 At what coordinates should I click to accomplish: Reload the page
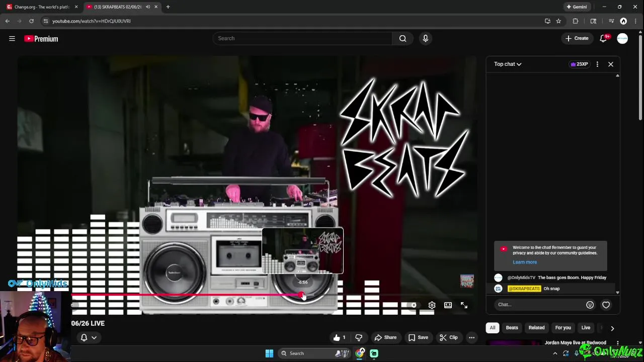(31, 21)
